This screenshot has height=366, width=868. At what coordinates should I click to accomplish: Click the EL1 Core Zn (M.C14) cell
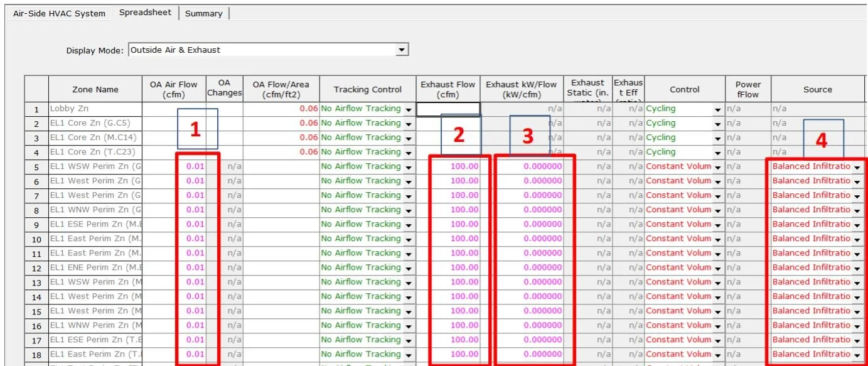[95, 137]
